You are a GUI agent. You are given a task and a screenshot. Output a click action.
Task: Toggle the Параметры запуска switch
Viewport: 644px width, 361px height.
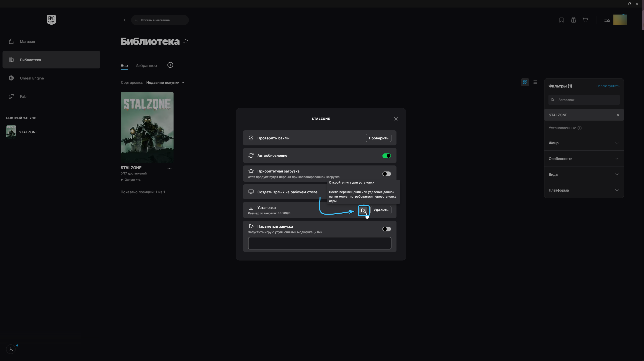(386, 229)
